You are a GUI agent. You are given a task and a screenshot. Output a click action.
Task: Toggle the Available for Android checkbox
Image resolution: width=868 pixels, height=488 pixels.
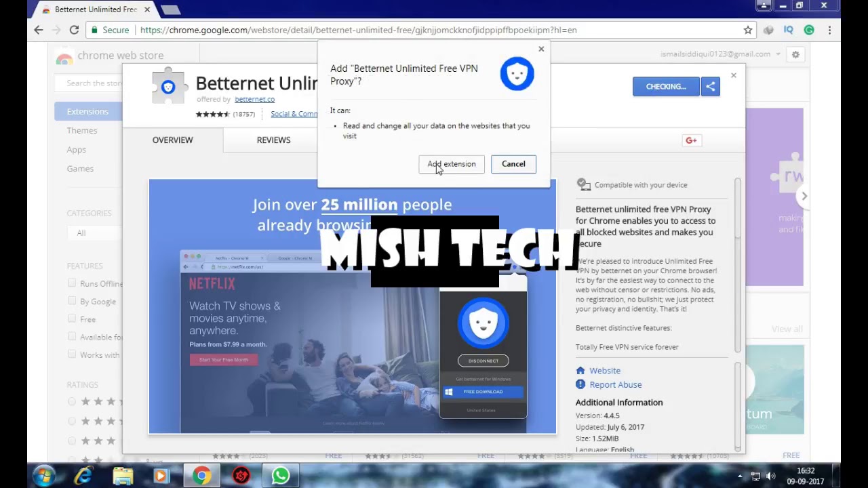point(72,335)
